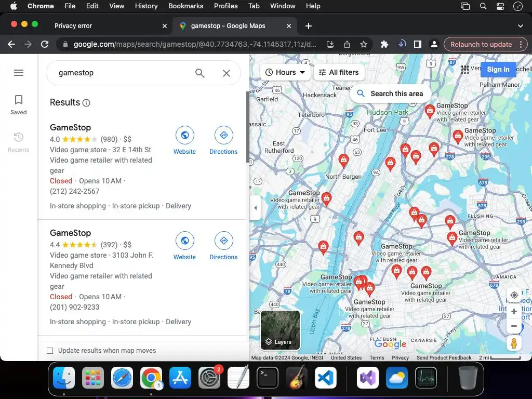Open the tab search chevron dropdown
Screen dimensions: 532x399
coord(520,26)
